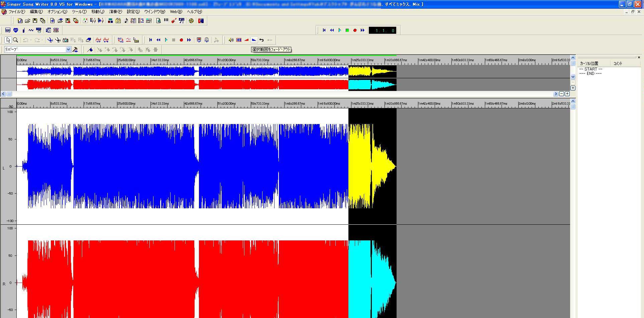This screenshot has width=644, height=318.
Task: Open the ツール(T) menu
Action: click(79, 12)
